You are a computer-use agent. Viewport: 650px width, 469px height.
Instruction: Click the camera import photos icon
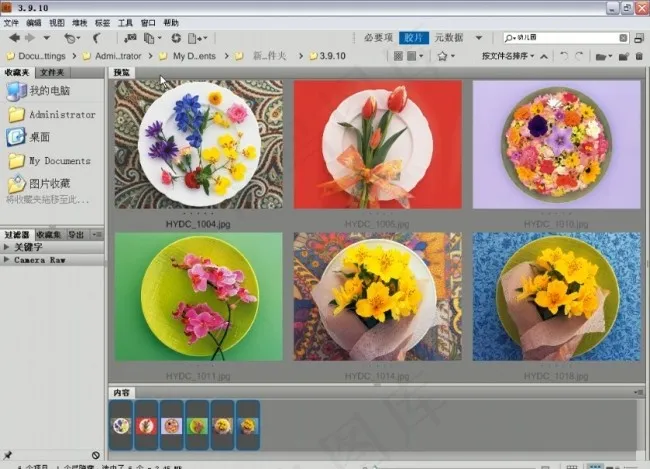(129, 38)
